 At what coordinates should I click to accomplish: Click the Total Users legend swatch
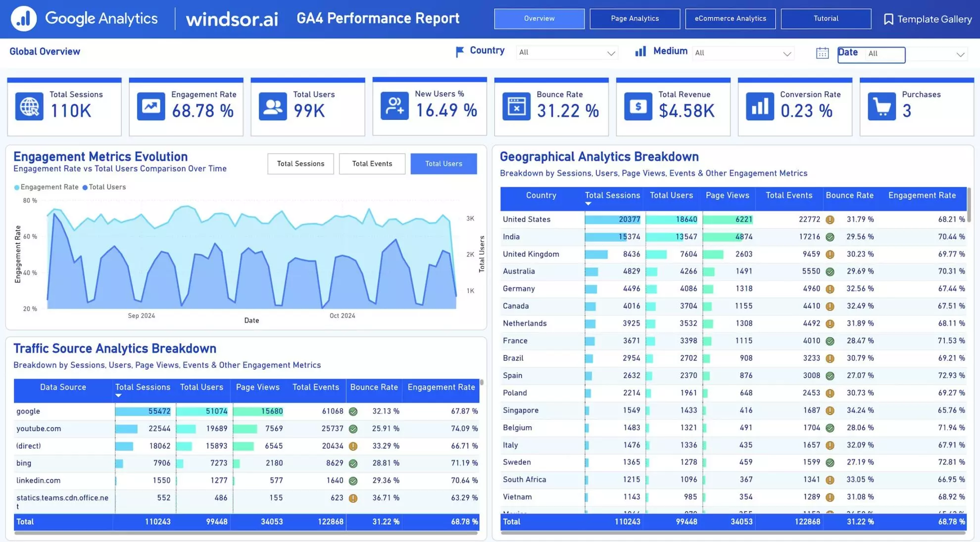(85, 187)
